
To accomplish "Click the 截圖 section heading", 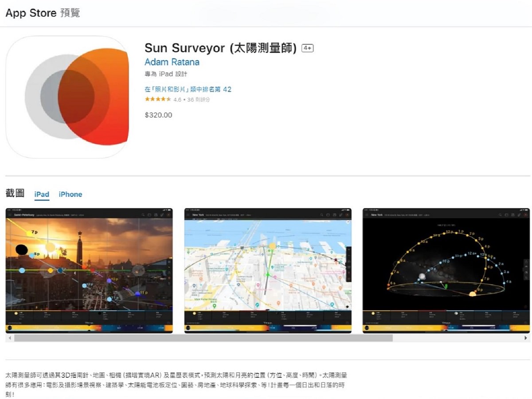I will tap(15, 193).
